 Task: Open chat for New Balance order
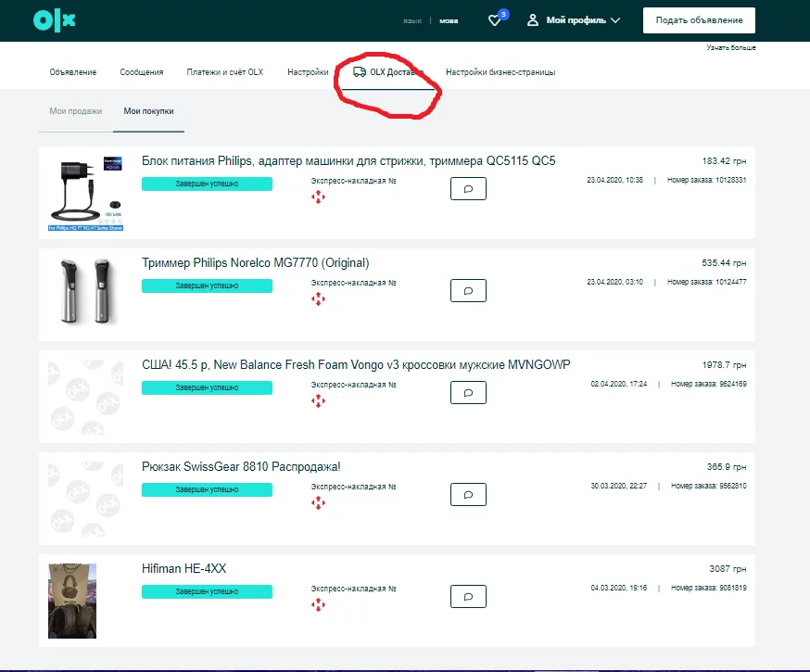468,393
